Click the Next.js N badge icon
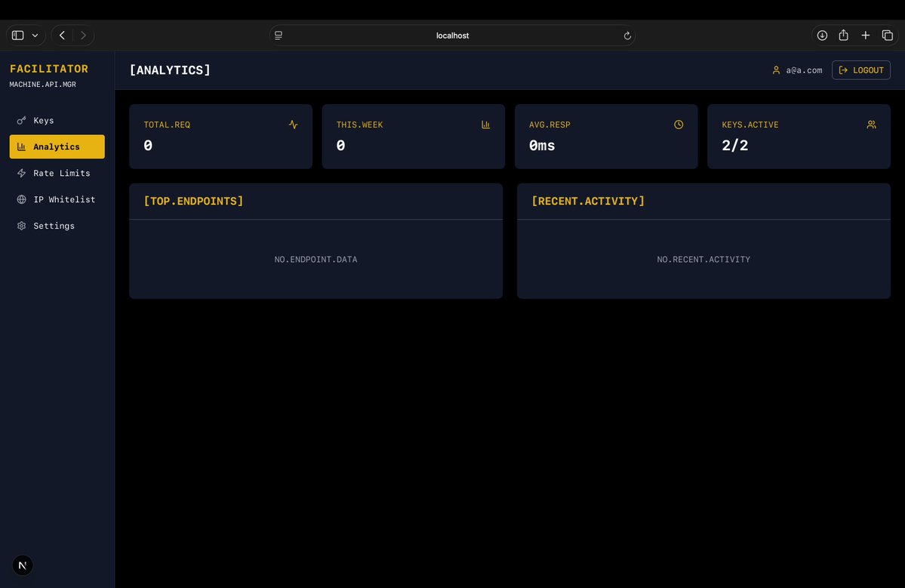Image resolution: width=905 pixels, height=588 pixels. tap(23, 565)
